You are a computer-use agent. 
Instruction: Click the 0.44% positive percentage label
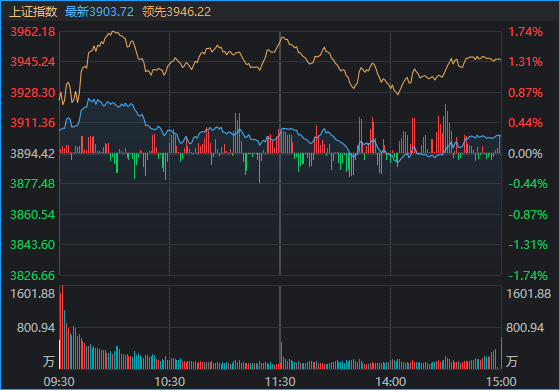(x=526, y=123)
